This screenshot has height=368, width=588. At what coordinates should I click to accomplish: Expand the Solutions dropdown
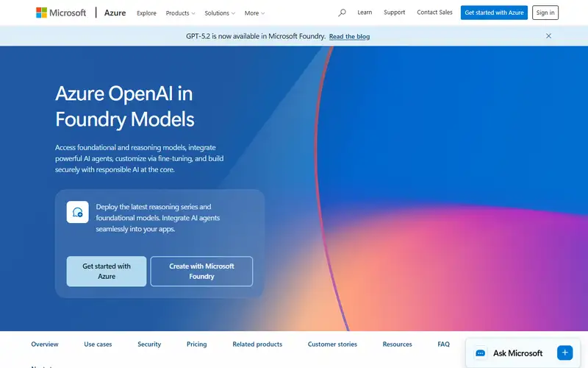(220, 13)
